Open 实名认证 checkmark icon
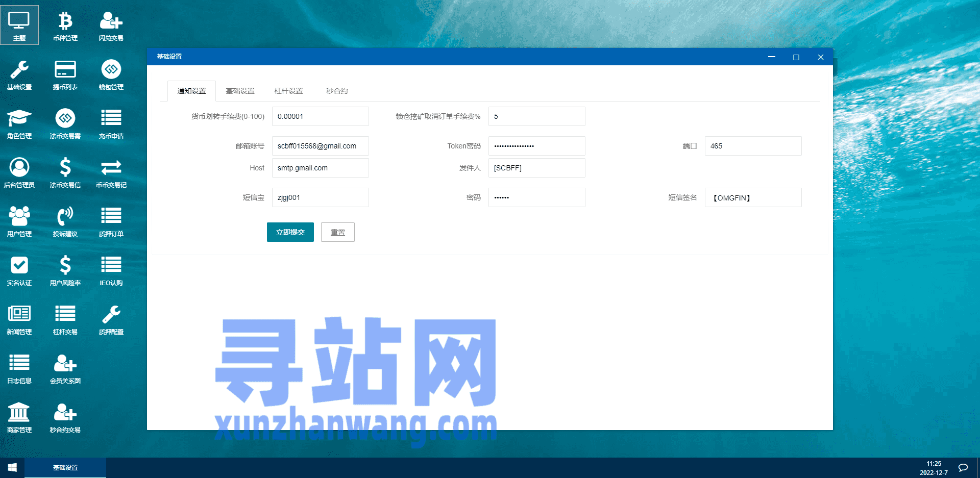Screen dimensions: 980x478 tap(19, 270)
